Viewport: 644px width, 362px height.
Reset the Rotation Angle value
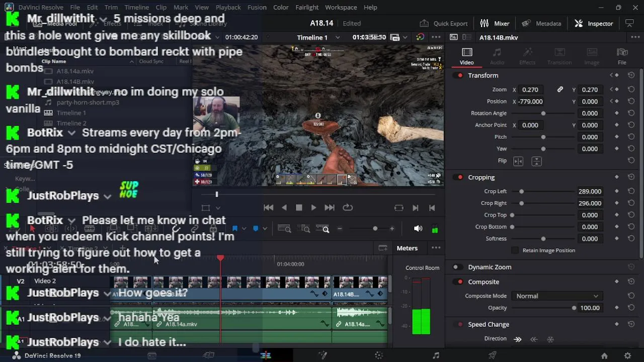point(631,113)
